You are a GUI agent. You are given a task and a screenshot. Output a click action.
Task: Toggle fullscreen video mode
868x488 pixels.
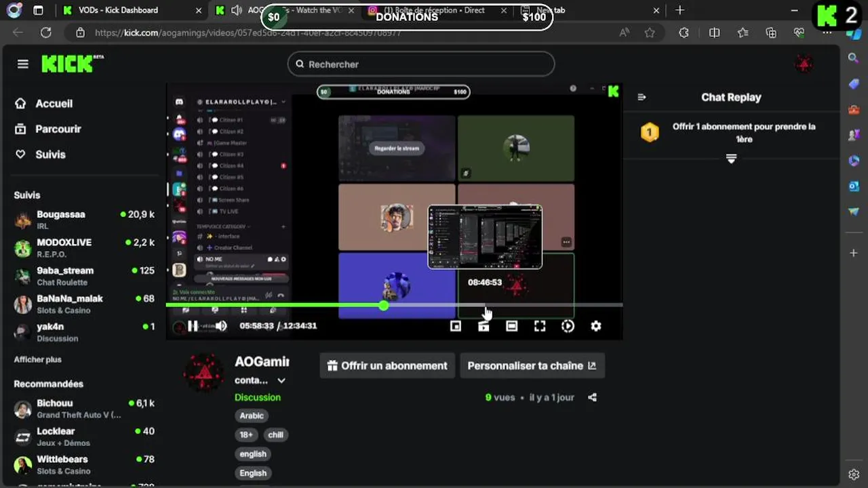click(540, 326)
